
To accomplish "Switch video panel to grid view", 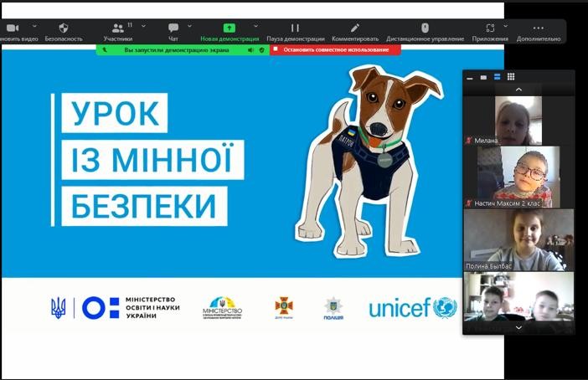I will pyautogui.click(x=511, y=77).
